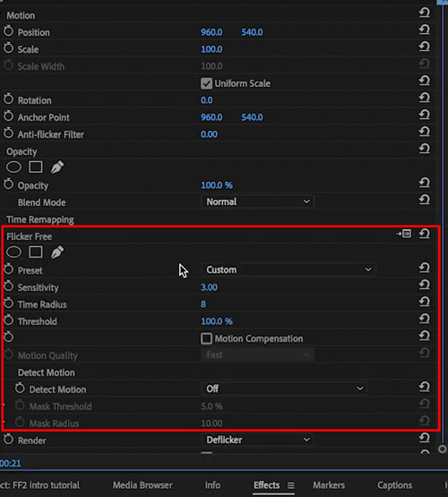Select the ellipse mask tool under Opacity
Viewport: 448px width, 497px height.
pyautogui.click(x=13, y=167)
